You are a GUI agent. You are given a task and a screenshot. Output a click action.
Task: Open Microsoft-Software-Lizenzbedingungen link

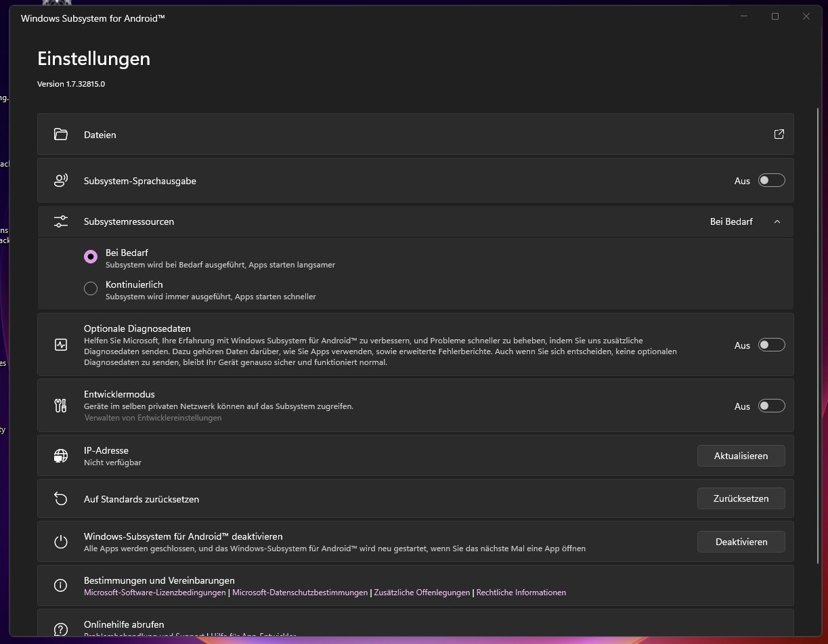click(x=155, y=593)
